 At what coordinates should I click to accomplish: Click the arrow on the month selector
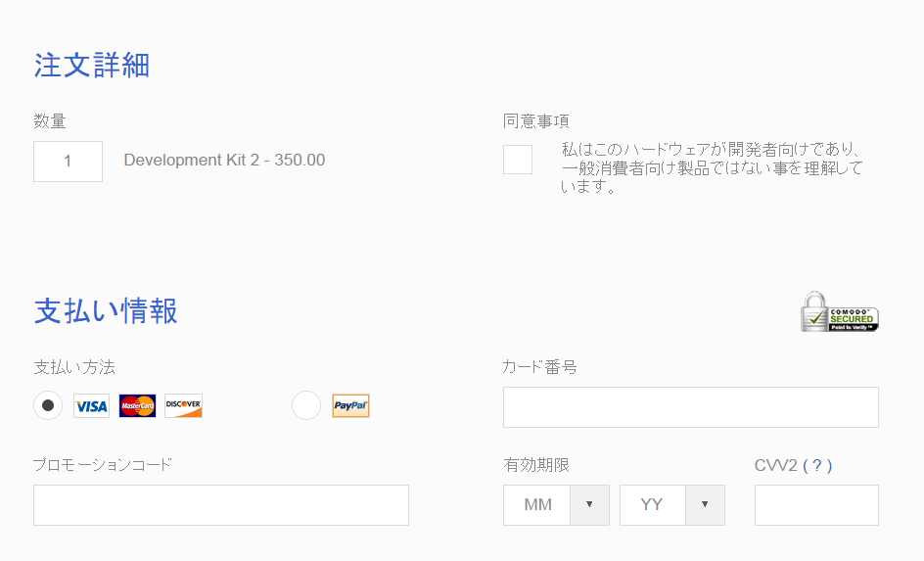[589, 505]
